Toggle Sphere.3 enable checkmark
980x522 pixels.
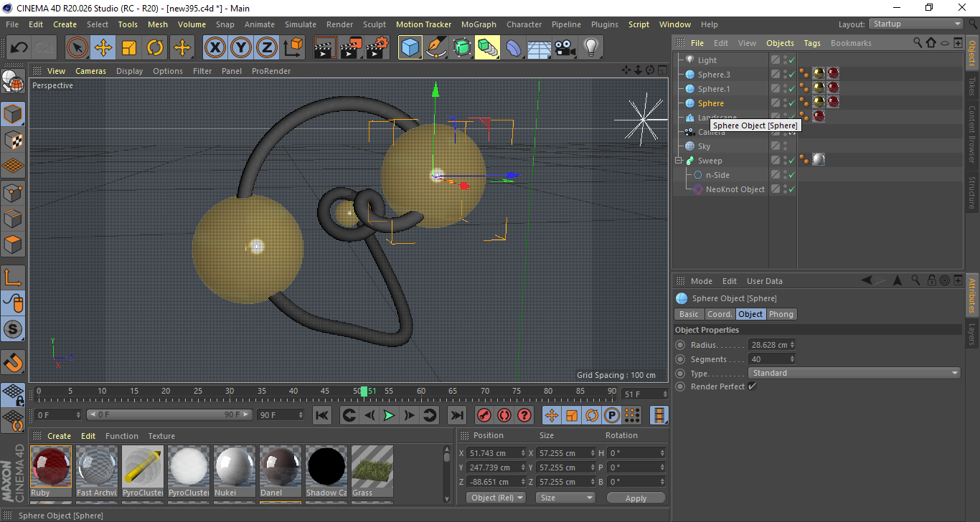pos(791,75)
